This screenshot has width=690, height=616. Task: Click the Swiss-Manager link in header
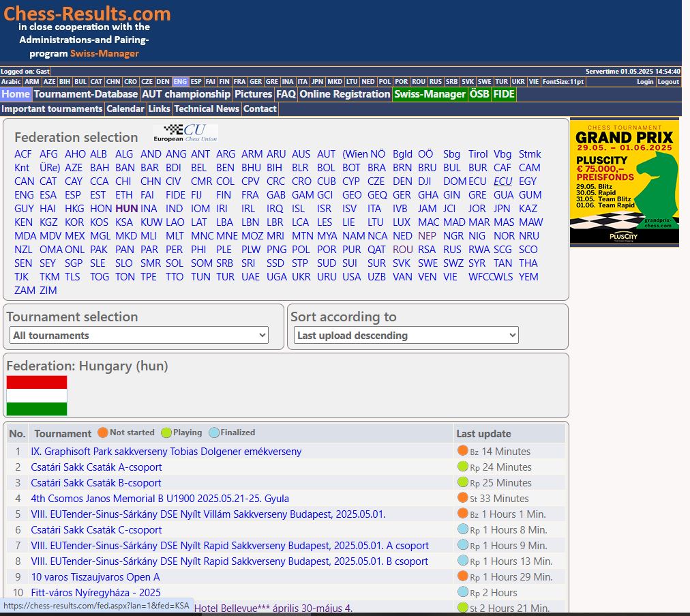105,54
